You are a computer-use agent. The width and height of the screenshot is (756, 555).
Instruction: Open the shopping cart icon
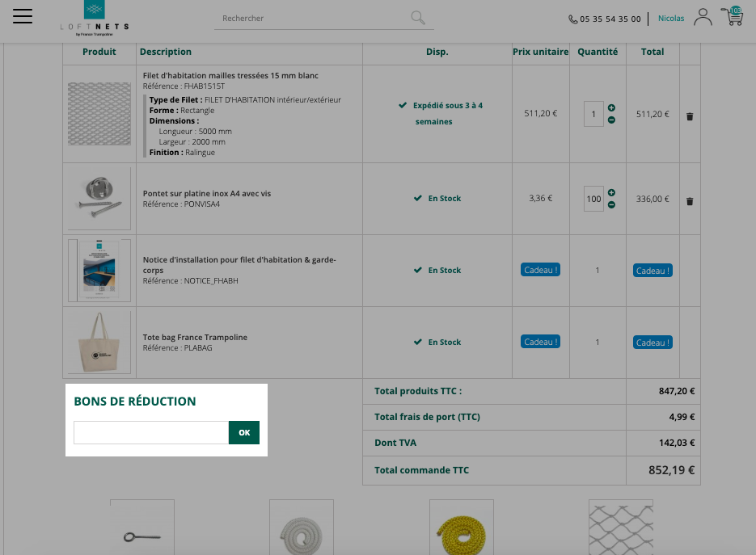pos(733,16)
